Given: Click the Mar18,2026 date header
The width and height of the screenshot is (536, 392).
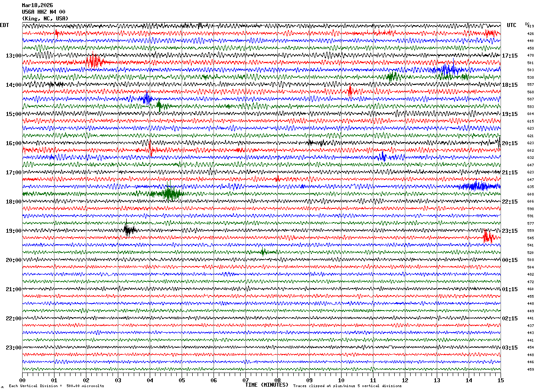Looking at the screenshot, I should (x=37, y=5).
